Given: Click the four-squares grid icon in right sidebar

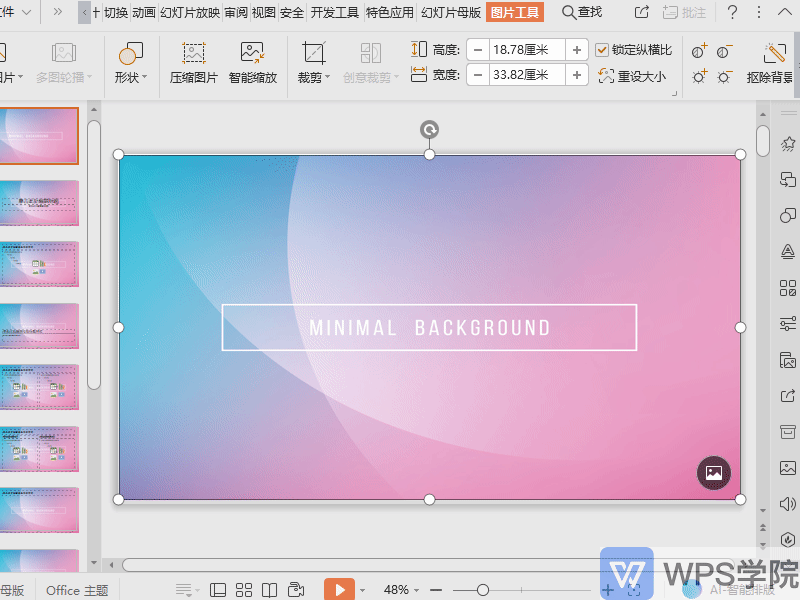Looking at the screenshot, I should click(x=788, y=288).
